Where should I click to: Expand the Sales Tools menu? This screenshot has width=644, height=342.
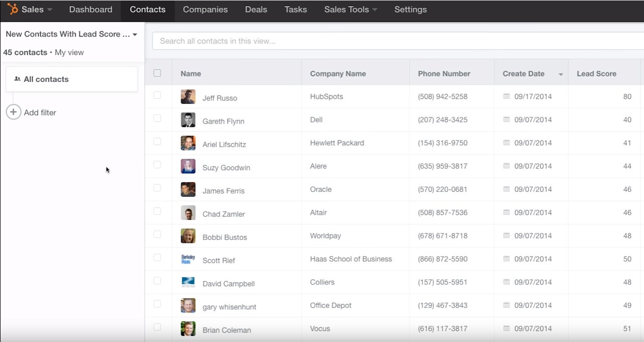tap(350, 10)
